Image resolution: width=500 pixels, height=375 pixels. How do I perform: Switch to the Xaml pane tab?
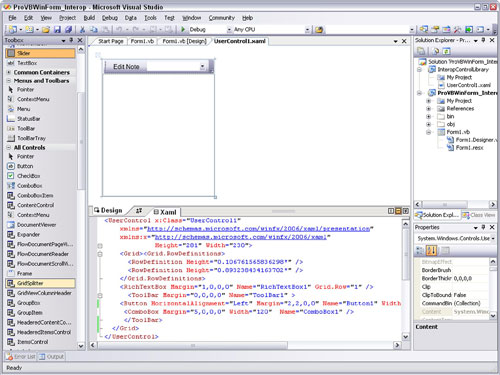[165, 212]
